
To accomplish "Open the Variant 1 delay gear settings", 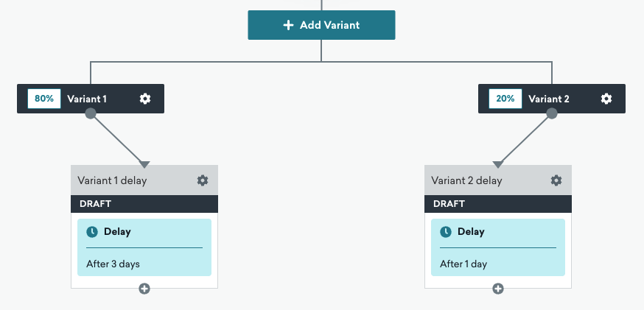I will point(203,180).
